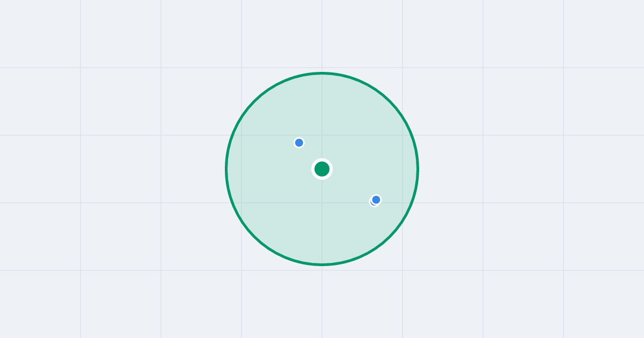Viewport: 644px width, 338px height.
Task: Click the grid intersection inside the circle's lower-left area
Action: pyautogui.click(x=241, y=203)
